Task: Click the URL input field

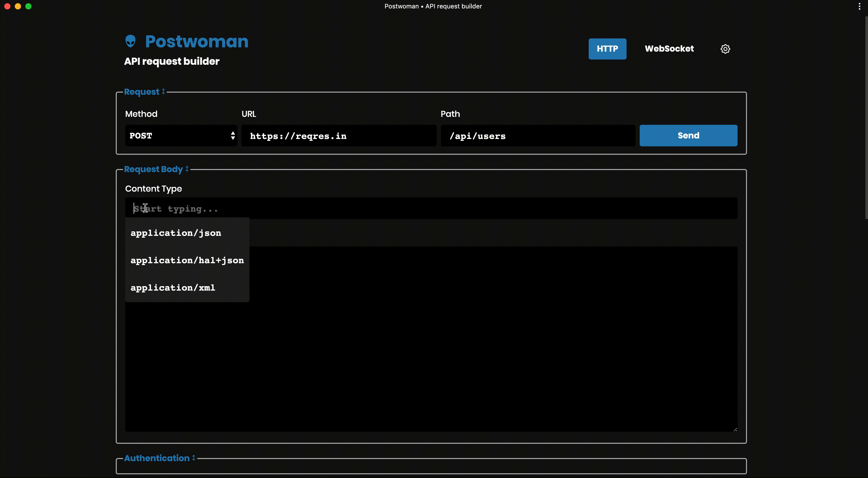Action: coord(339,136)
